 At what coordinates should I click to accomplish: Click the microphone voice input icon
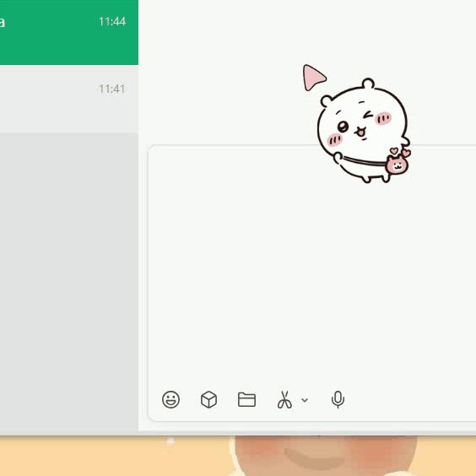coord(338,399)
